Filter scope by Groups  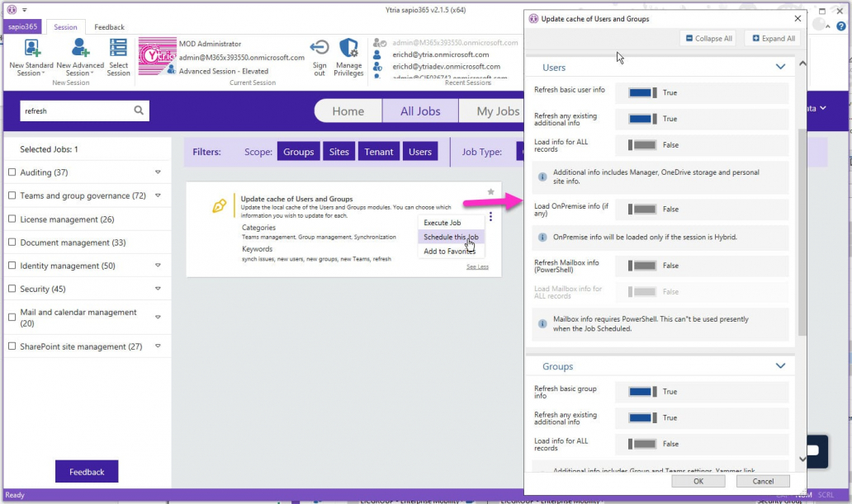point(298,152)
